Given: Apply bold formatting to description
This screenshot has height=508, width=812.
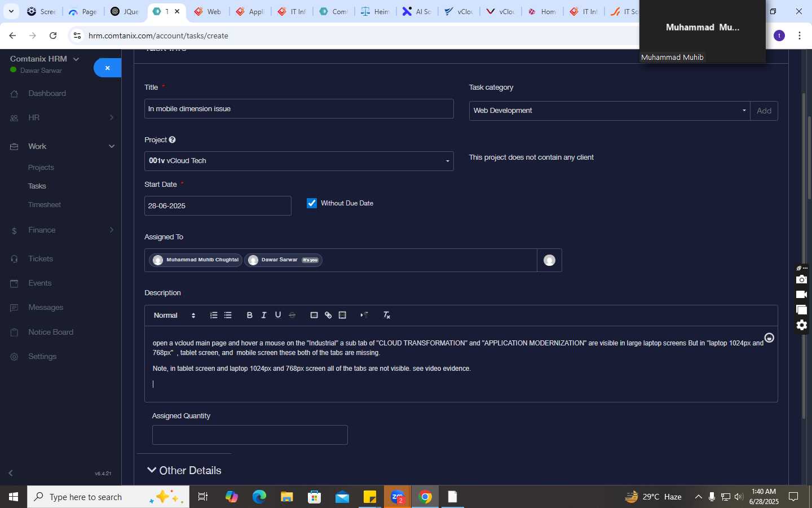Looking at the screenshot, I should pyautogui.click(x=249, y=315).
